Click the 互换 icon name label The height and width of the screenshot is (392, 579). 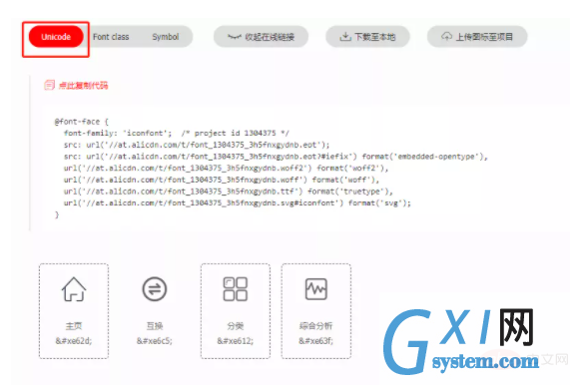(155, 326)
